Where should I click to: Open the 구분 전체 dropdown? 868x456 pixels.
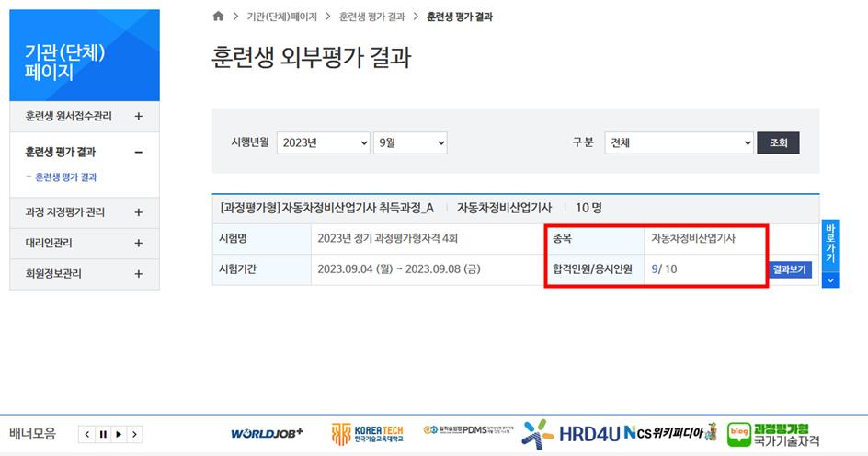click(x=679, y=142)
